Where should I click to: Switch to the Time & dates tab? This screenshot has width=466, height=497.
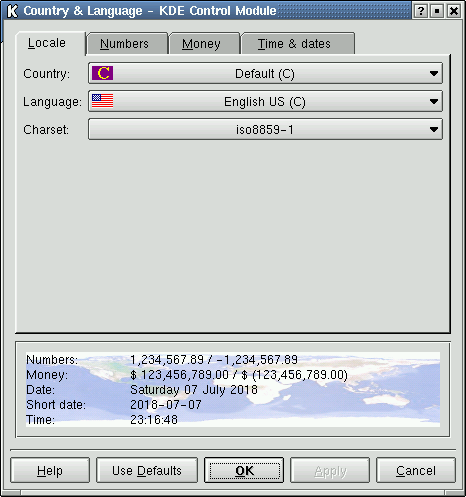297,44
